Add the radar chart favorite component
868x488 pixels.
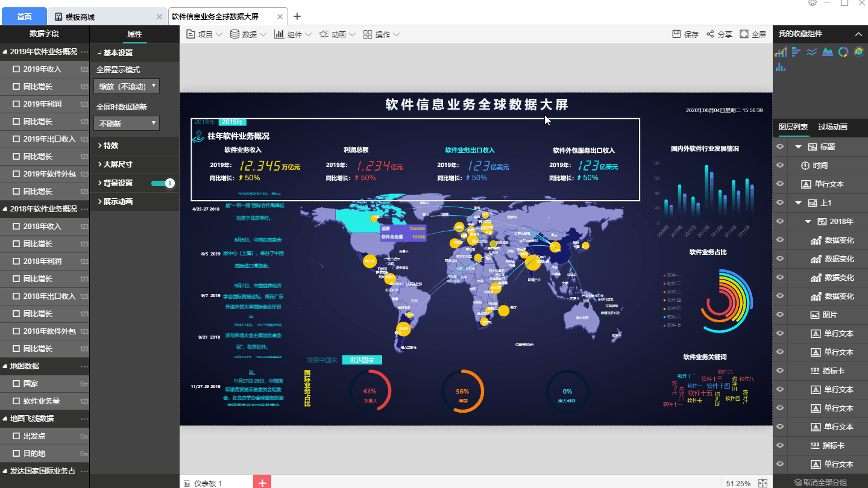[858, 52]
